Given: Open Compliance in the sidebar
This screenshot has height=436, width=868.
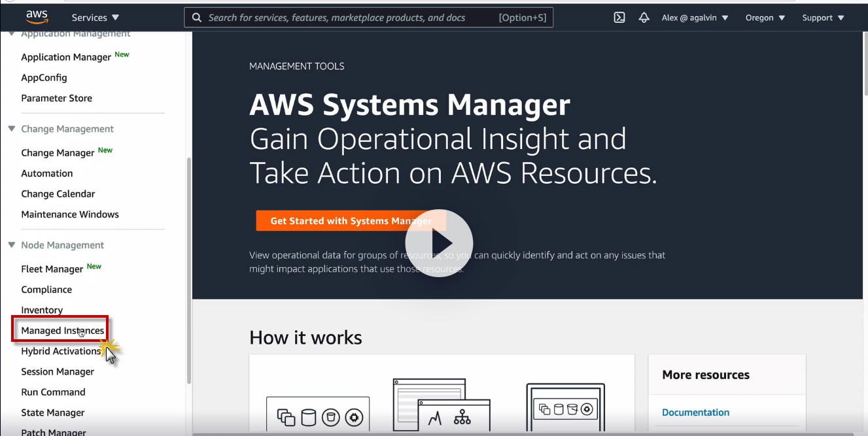Looking at the screenshot, I should pos(46,290).
